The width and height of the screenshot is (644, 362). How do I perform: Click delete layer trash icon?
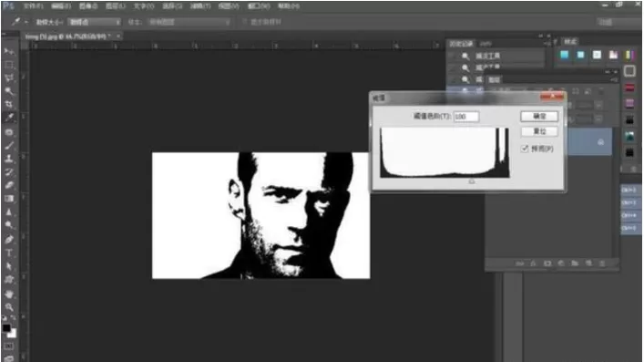(x=602, y=264)
